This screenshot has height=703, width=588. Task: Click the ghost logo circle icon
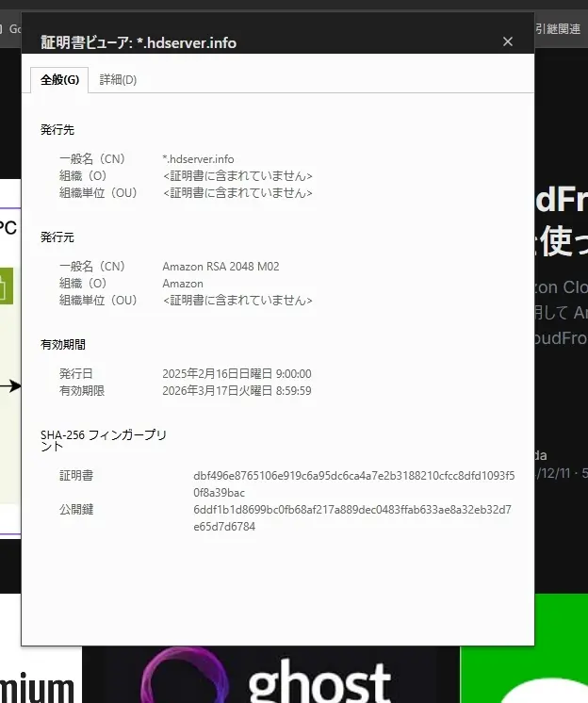(180, 678)
